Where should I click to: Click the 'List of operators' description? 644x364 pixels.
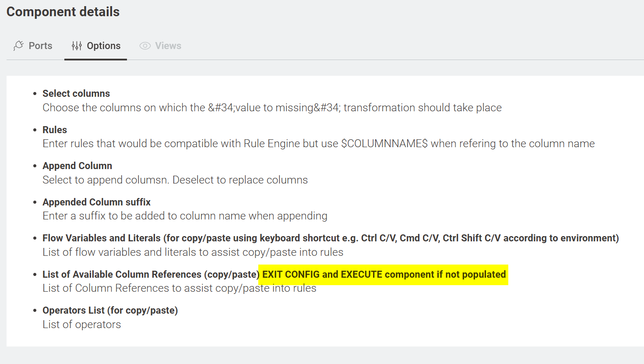point(81,325)
